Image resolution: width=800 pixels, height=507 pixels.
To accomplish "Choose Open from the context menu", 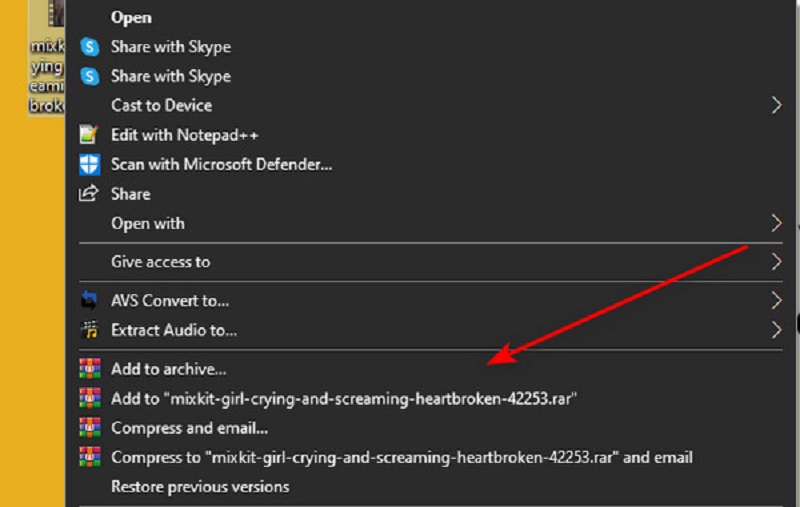I will [x=131, y=17].
